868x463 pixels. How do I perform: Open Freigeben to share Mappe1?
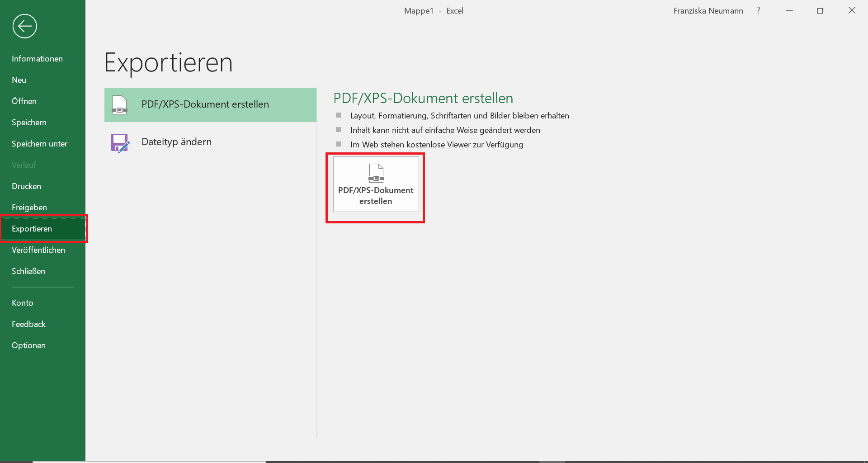29,207
